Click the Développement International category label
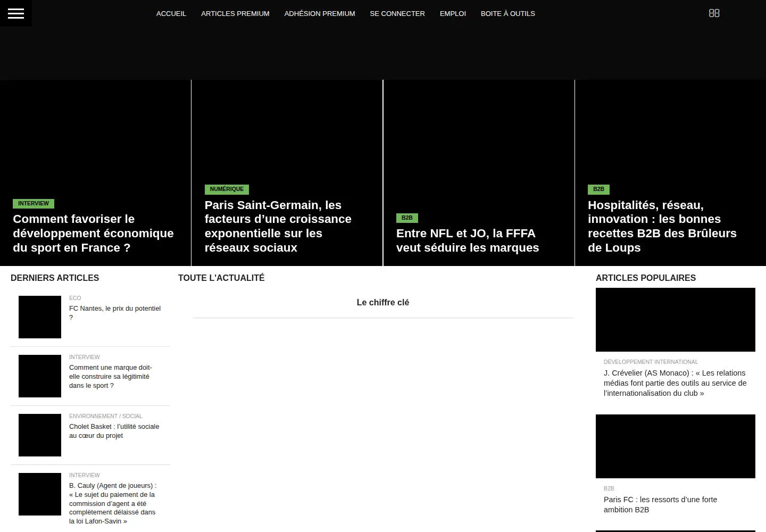 (x=651, y=362)
